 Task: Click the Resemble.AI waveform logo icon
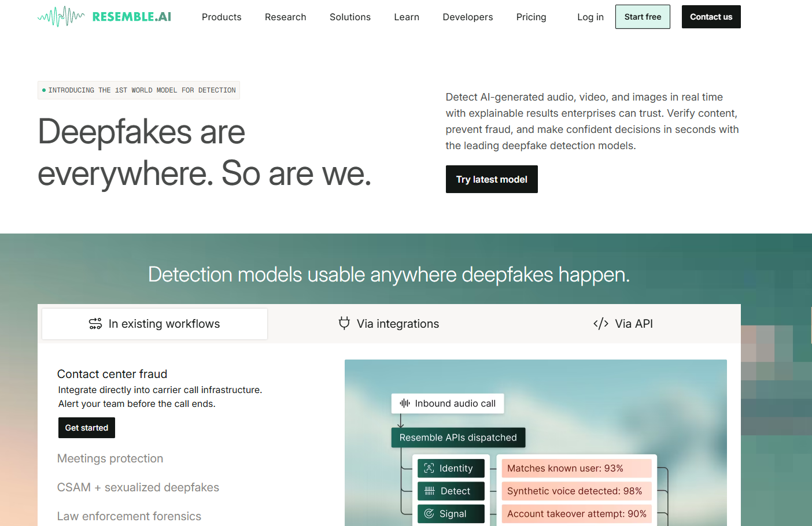[61, 17]
